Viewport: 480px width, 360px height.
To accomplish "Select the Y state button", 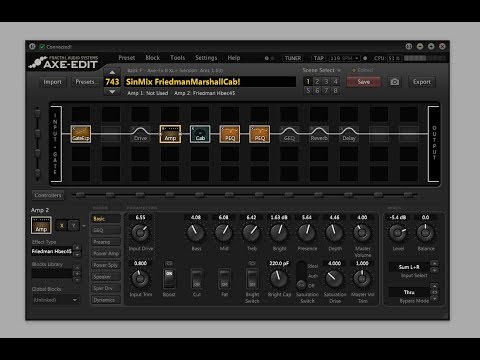I will pyautogui.click(x=74, y=226).
